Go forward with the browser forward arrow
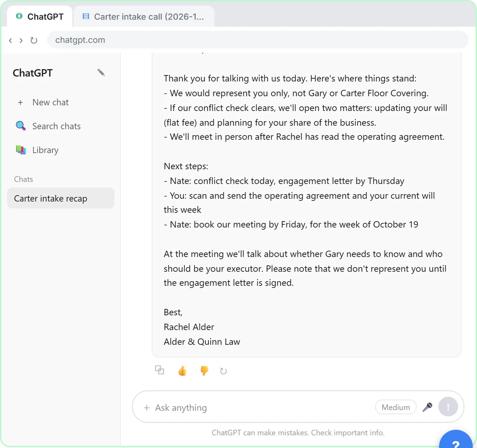 21,40
